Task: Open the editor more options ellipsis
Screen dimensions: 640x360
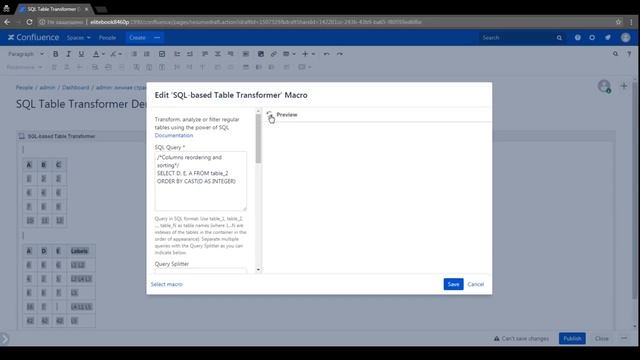Action: tap(624, 338)
